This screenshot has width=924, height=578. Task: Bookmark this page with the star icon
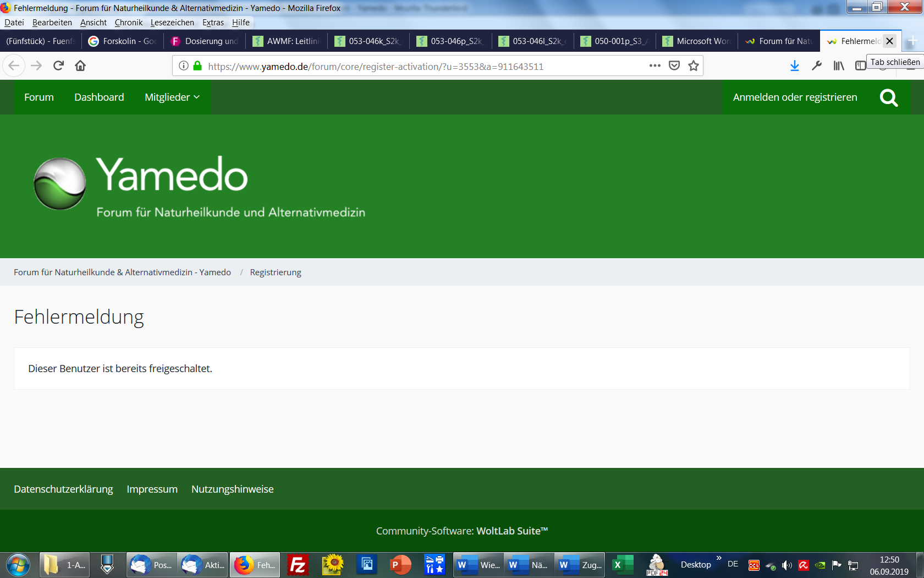tap(694, 66)
